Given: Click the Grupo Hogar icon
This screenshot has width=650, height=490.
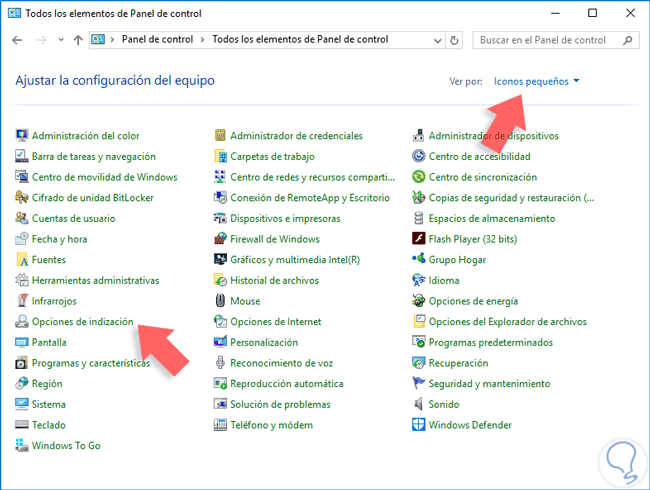Looking at the screenshot, I should (419, 260).
